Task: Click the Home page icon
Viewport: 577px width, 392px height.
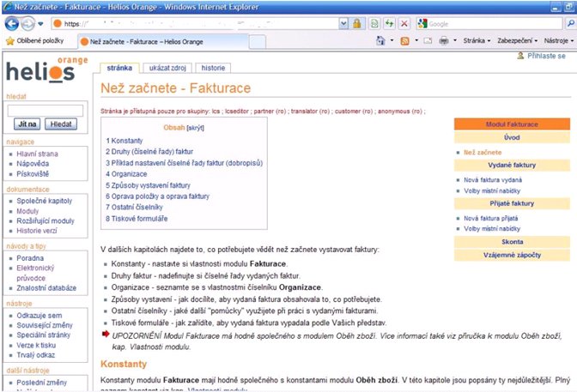Action: 380,40
